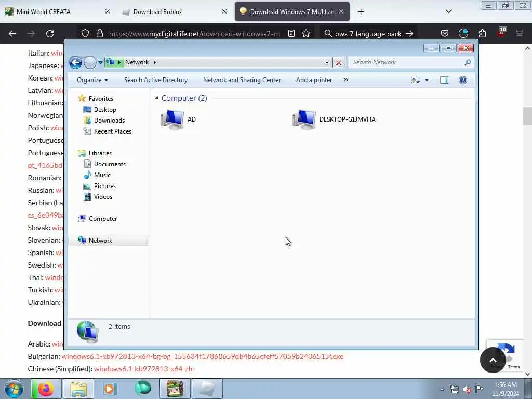Open the Firefox hamburger menu
The image size is (532, 399).
click(x=520, y=34)
